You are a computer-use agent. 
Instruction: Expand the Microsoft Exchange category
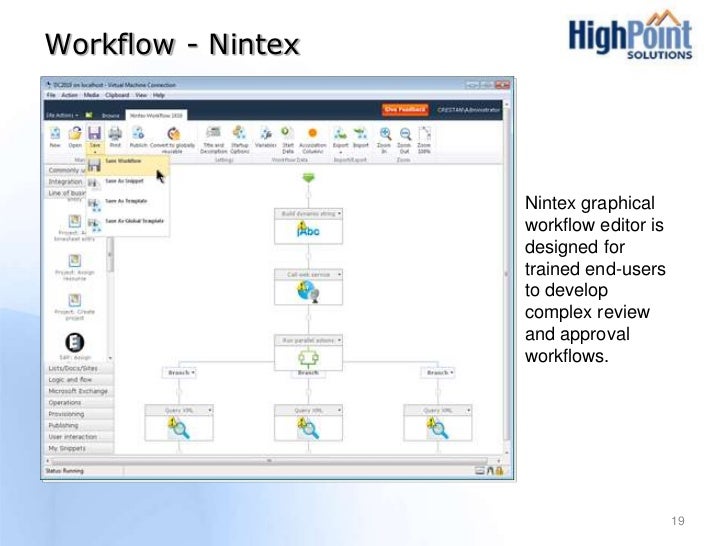(x=79, y=391)
